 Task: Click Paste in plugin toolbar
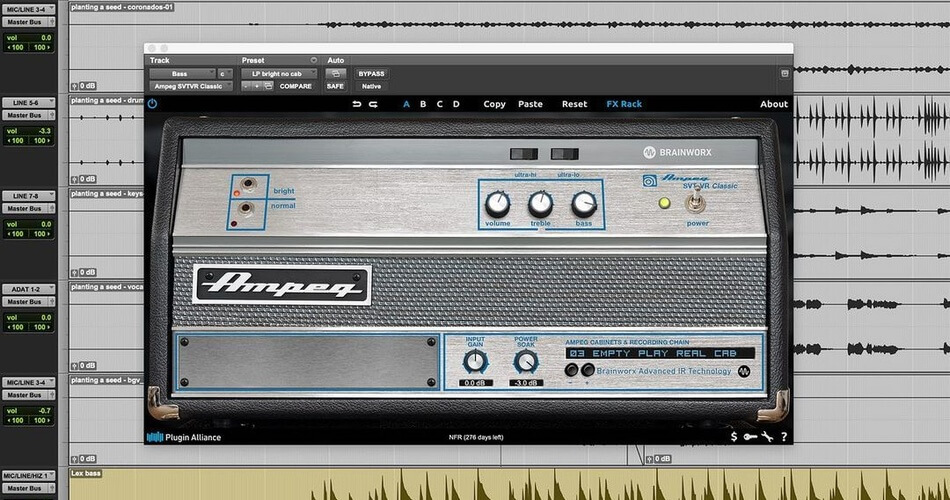[530, 104]
